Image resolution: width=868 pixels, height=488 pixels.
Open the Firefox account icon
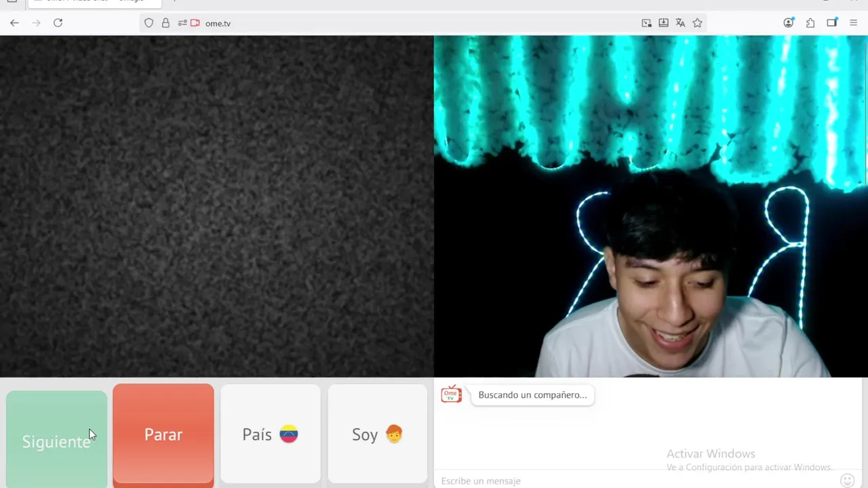tap(788, 23)
